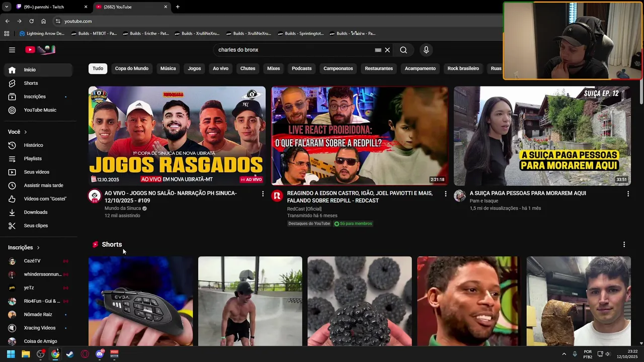
Task: Expand the Inscrições section header
Action: tap(24, 247)
